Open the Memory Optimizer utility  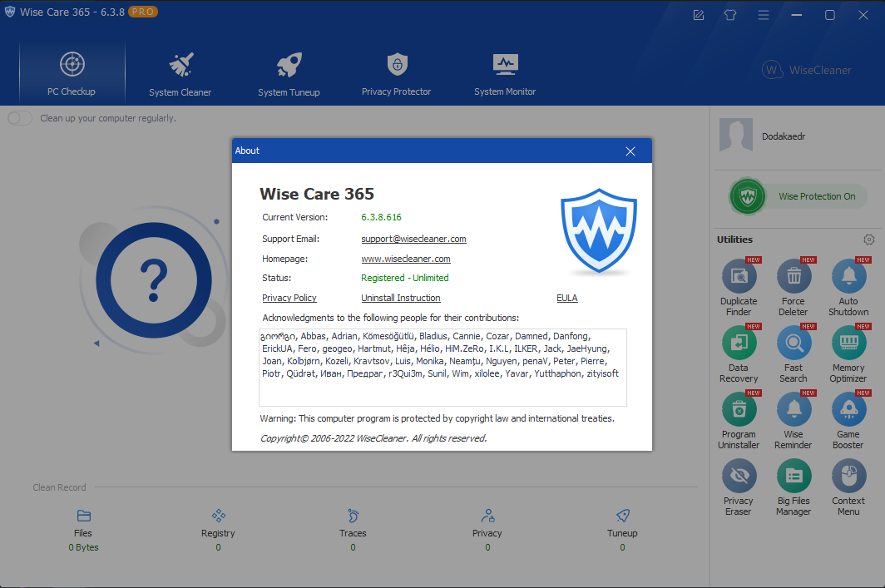[x=848, y=343]
